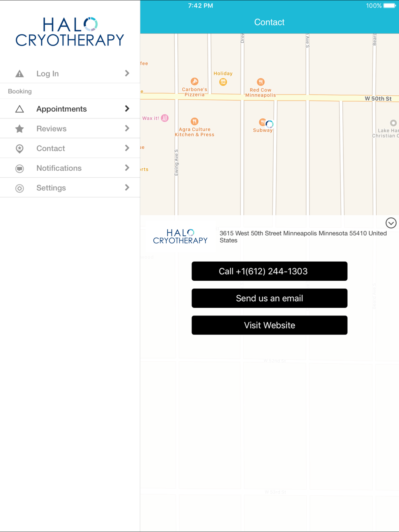This screenshot has width=399, height=532.
Task: Tap the Lake Harriet Christian church marker
Action: (x=393, y=123)
